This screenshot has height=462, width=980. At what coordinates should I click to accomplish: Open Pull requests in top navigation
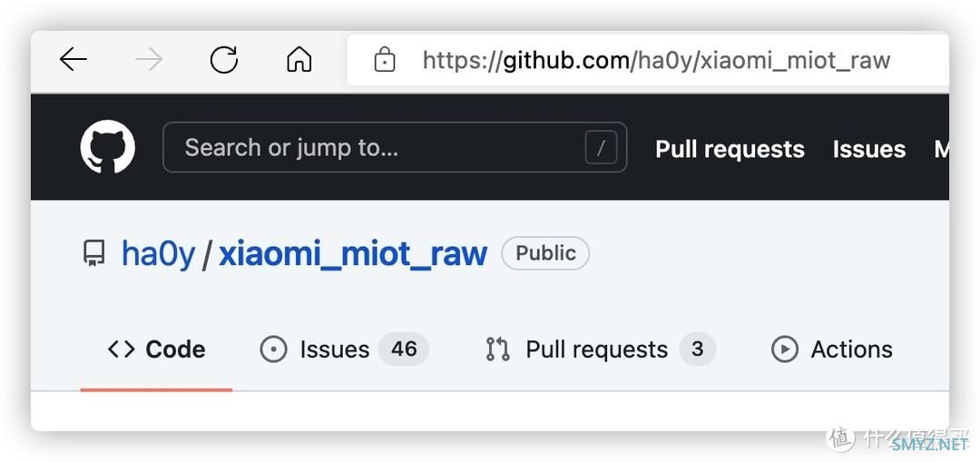pos(730,149)
